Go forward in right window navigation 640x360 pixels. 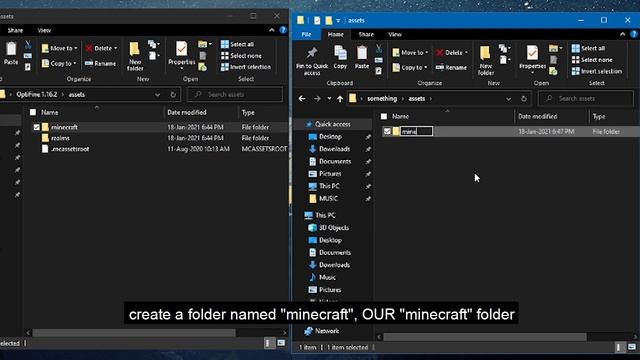point(317,98)
